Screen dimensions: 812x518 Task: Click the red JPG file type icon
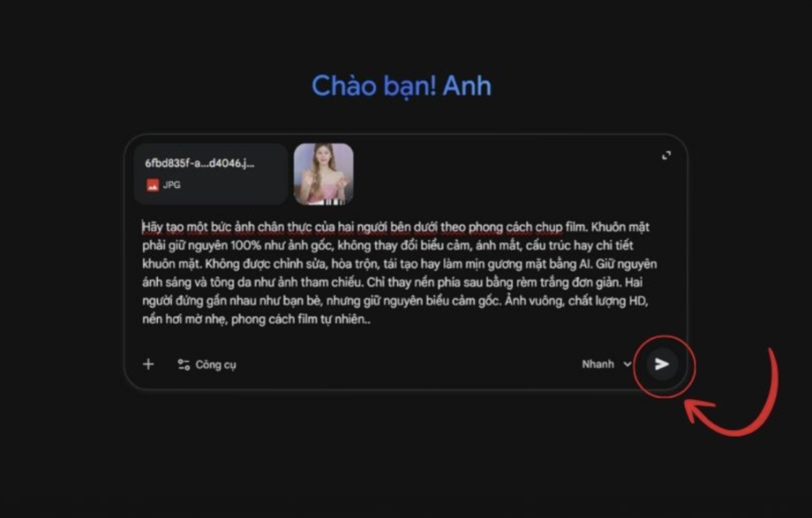coord(152,185)
